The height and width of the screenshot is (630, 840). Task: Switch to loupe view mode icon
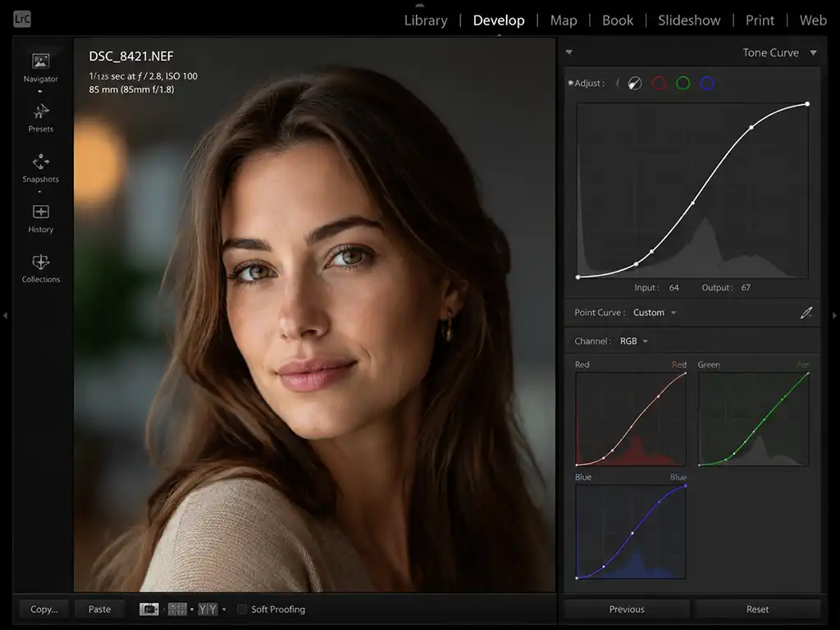149,609
